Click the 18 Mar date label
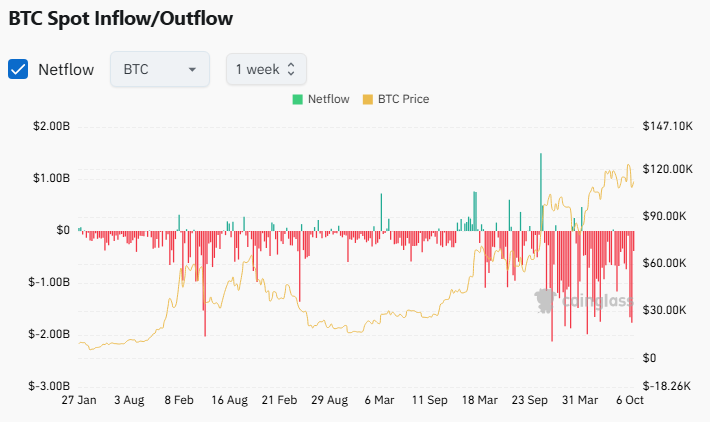The width and height of the screenshot is (710, 422). (x=480, y=400)
